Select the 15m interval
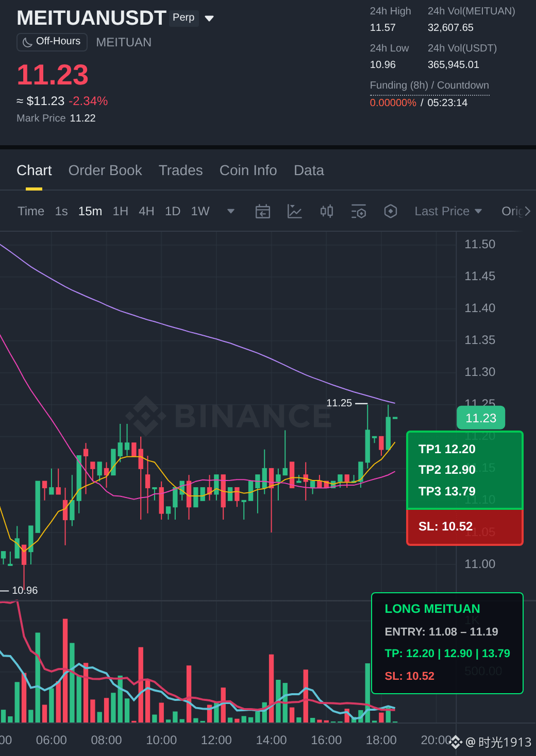This screenshot has width=536, height=756. (90, 211)
